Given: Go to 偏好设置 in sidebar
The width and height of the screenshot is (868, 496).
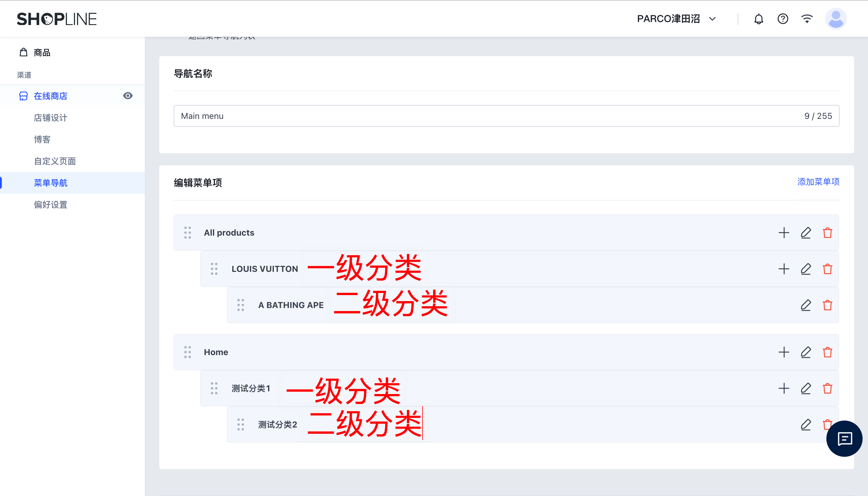Looking at the screenshot, I should [50, 205].
